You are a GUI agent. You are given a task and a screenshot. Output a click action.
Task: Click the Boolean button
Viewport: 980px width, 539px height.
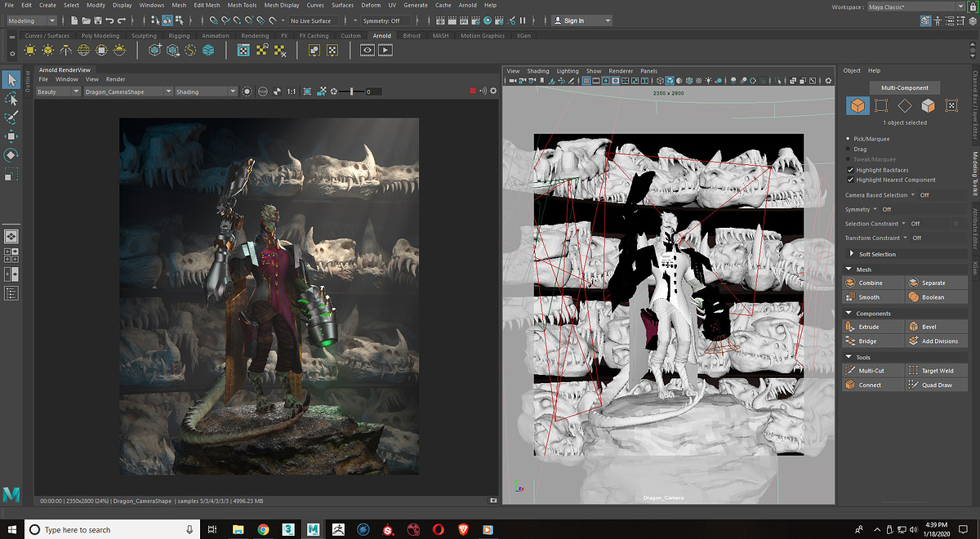pos(936,297)
